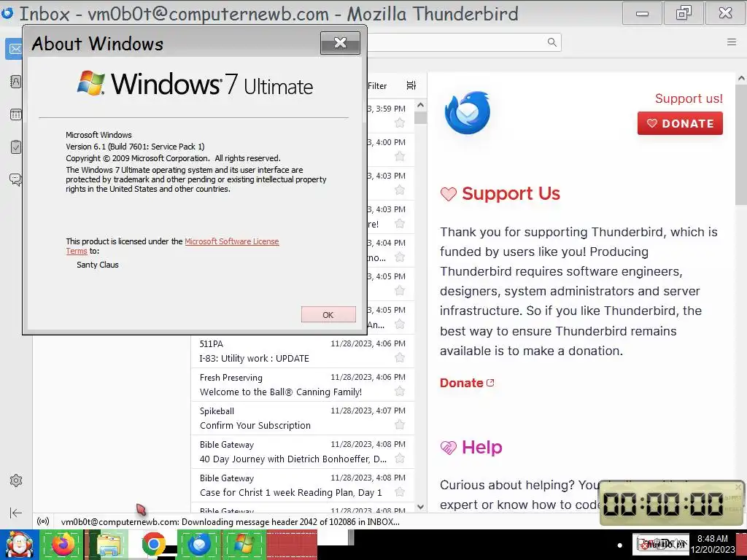This screenshot has width=747, height=560.
Task: Open the Santa Start button
Action: pos(19,544)
